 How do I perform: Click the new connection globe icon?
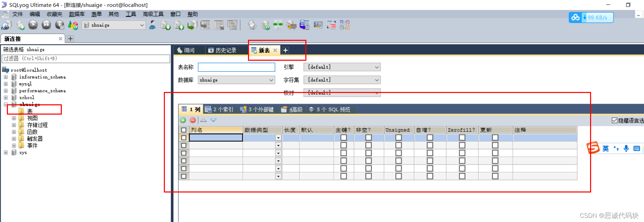coord(7,25)
